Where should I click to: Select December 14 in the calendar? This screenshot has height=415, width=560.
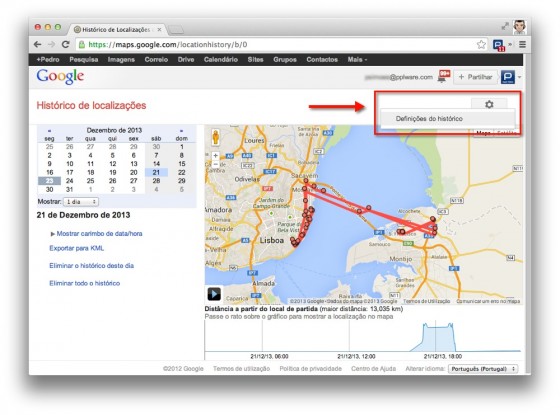pos(156,164)
